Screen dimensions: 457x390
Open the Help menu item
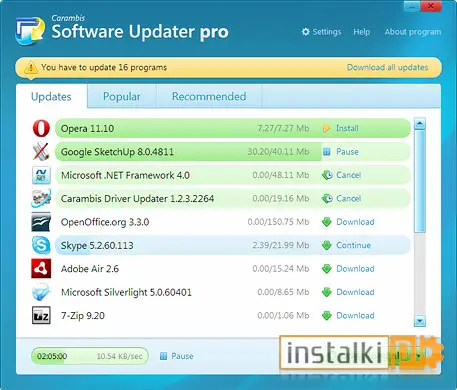[362, 32]
